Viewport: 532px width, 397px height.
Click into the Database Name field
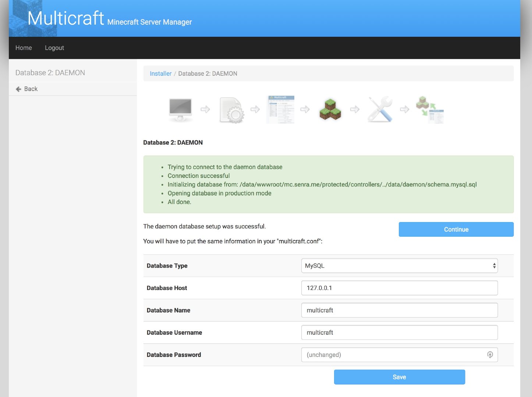click(399, 310)
